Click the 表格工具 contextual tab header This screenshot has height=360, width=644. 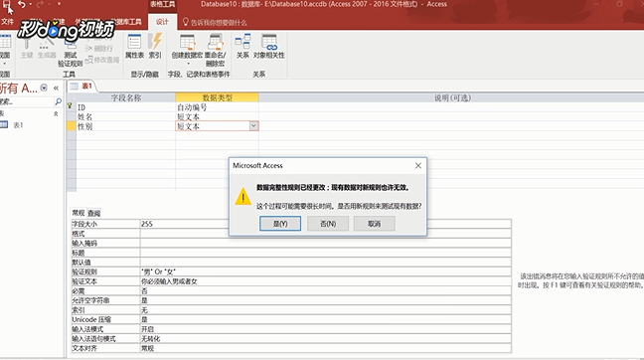point(162,4)
